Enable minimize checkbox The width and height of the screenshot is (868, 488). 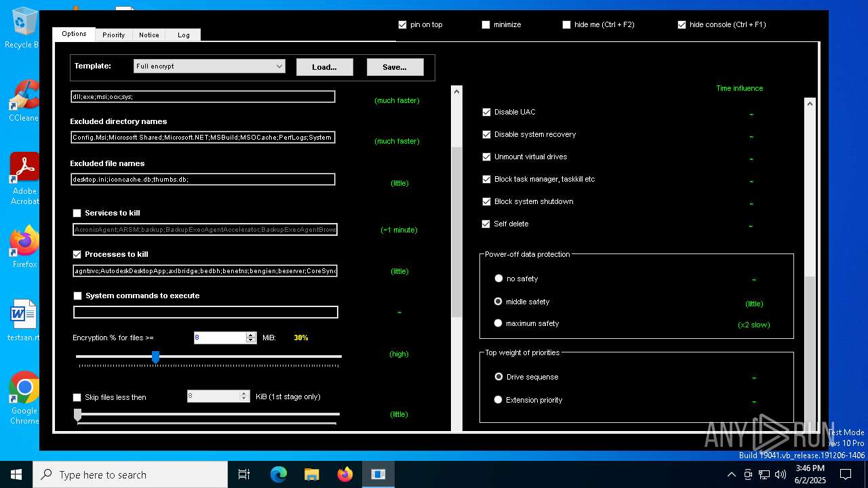[486, 24]
